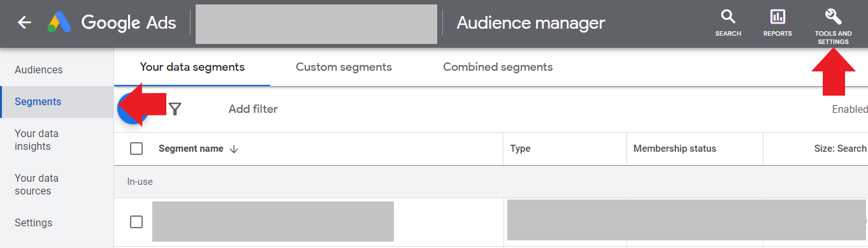Click the Type column header
Image resolution: width=868 pixels, height=248 pixels.
(x=520, y=149)
